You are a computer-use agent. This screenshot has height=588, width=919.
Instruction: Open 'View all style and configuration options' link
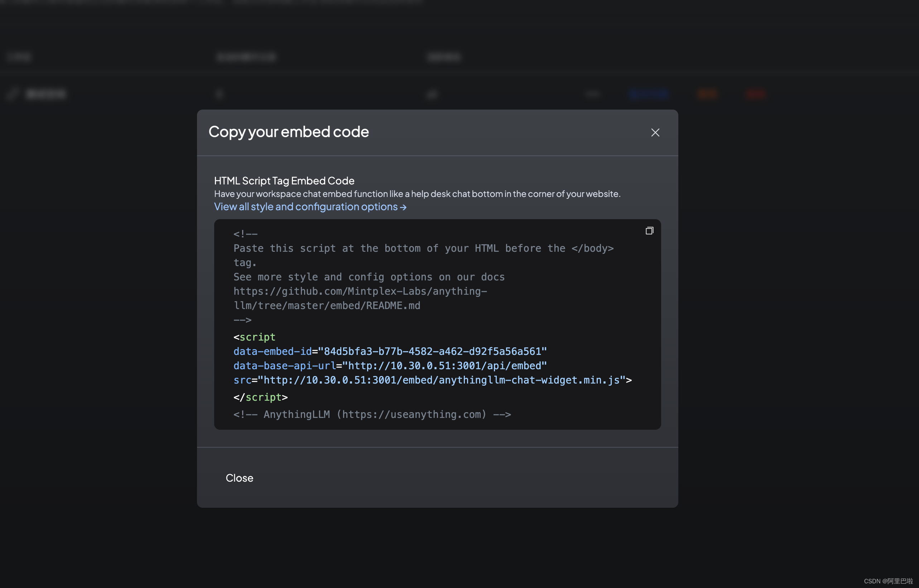tap(310, 207)
